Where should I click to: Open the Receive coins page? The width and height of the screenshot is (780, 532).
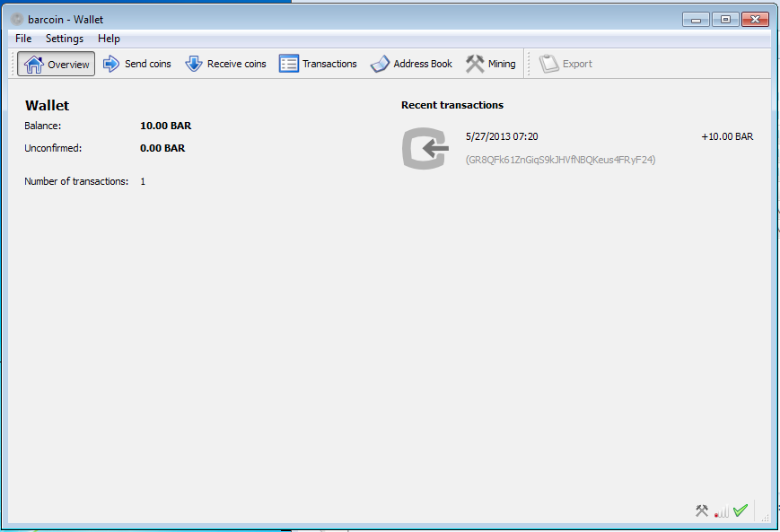click(x=225, y=64)
